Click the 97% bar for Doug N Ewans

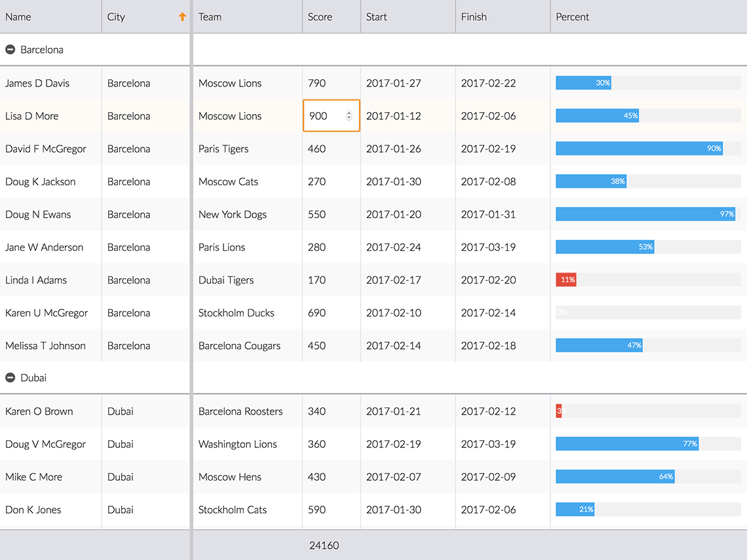pos(645,214)
